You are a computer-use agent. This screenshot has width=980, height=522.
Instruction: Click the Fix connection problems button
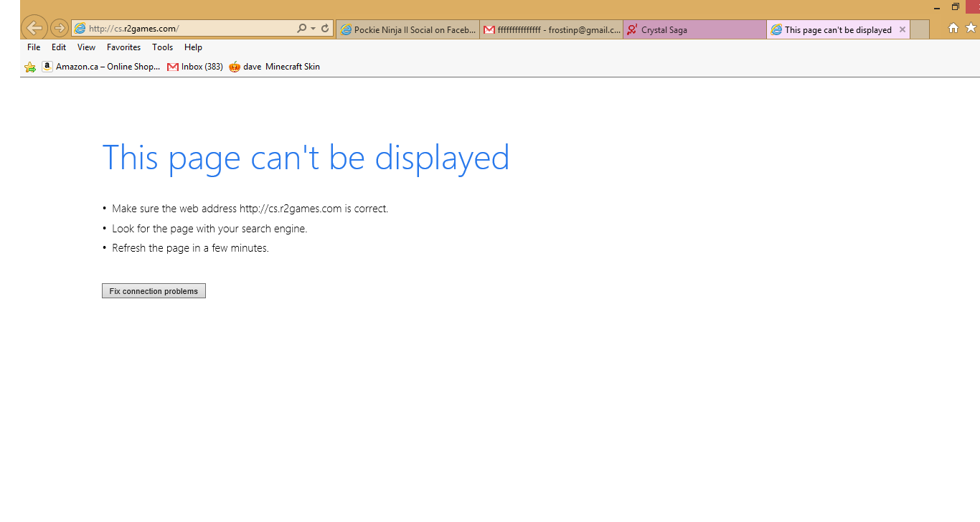click(x=154, y=291)
